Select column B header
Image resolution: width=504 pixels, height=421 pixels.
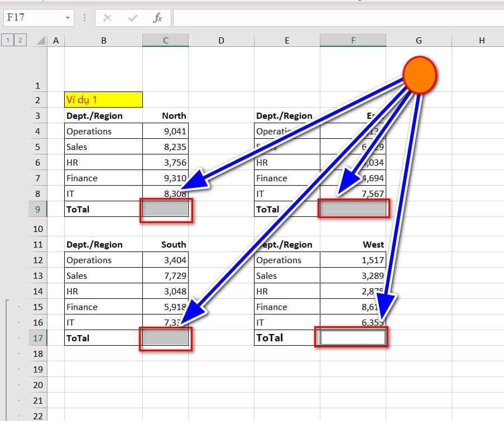click(103, 41)
